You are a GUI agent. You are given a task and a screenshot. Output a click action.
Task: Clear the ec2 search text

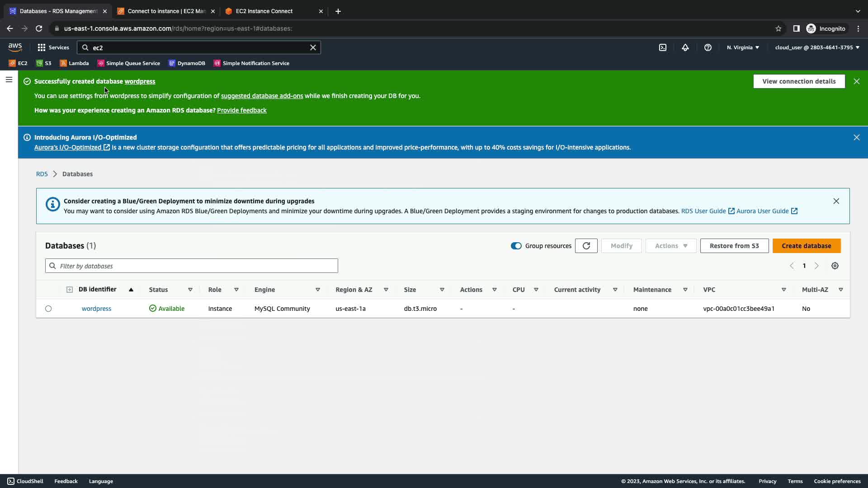[x=313, y=47]
